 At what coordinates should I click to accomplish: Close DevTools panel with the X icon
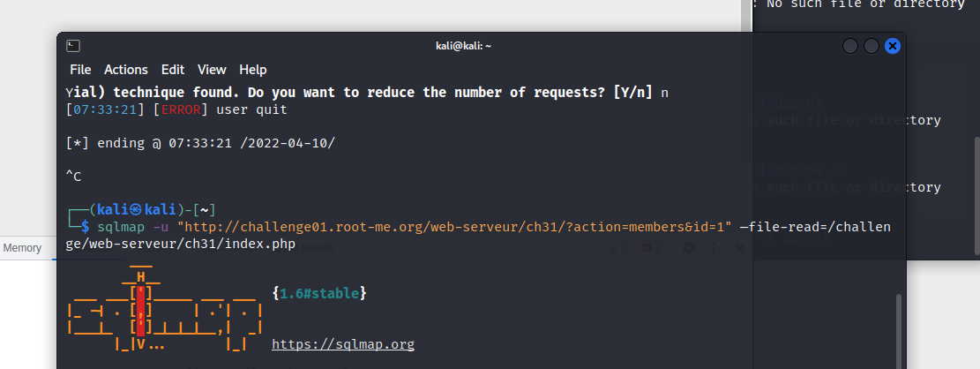(x=740, y=248)
